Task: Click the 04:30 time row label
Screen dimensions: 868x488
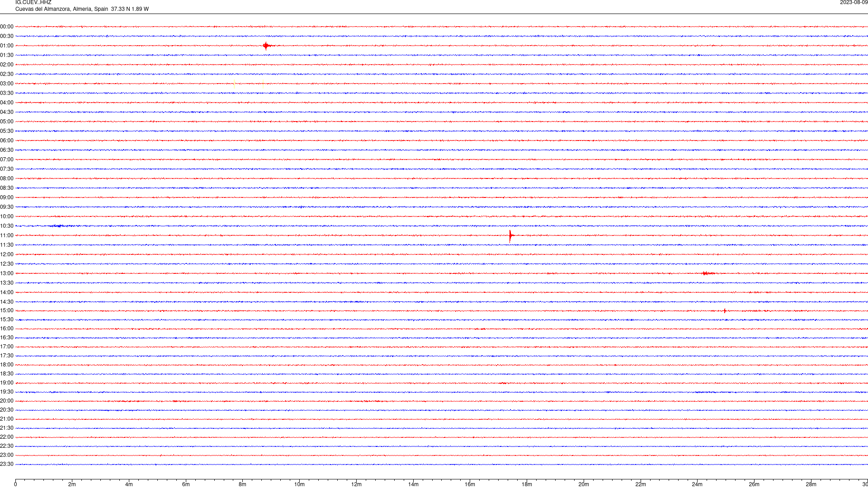Action: [7, 112]
